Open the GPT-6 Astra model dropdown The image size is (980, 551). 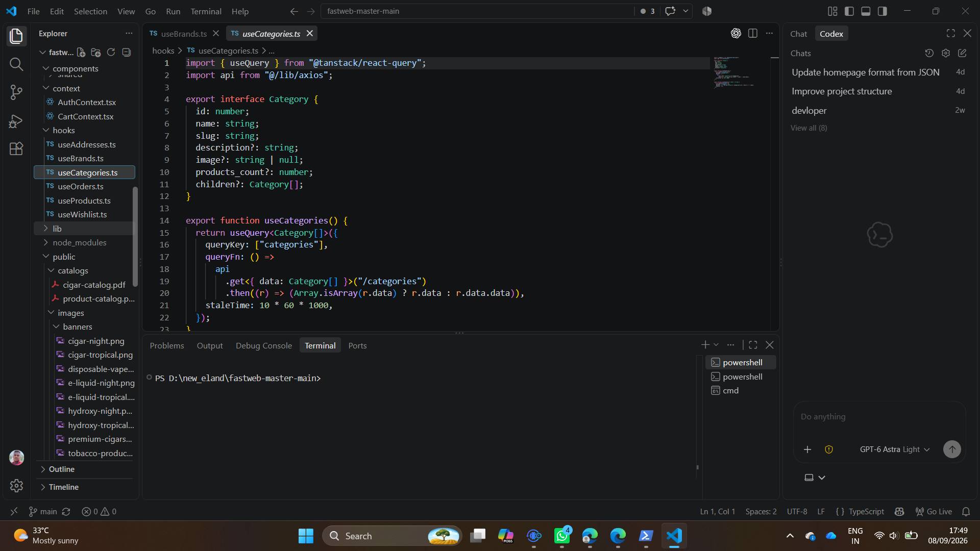[x=895, y=449]
